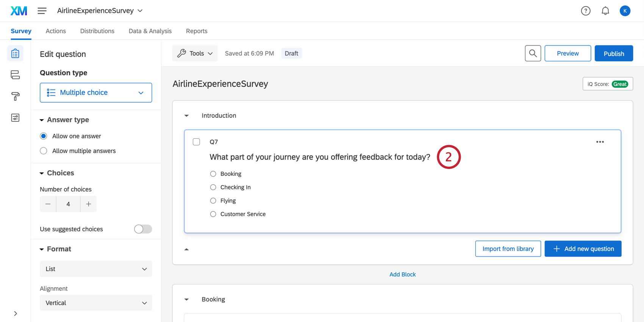This screenshot has height=322, width=644.
Task: Increase number of choices with plus
Action: pos(88,204)
